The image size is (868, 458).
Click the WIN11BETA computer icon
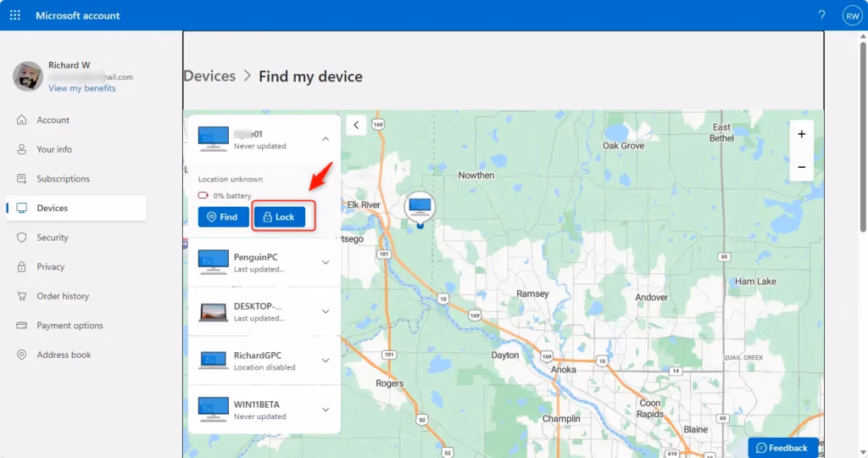pos(213,410)
